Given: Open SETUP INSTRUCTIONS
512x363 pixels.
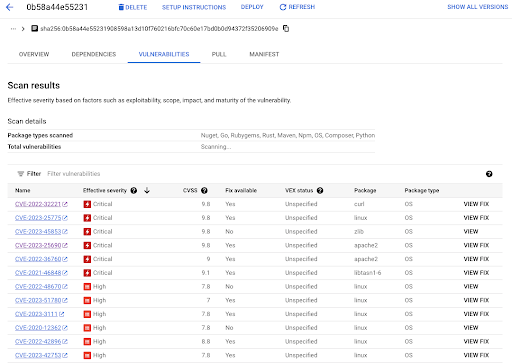Looking at the screenshot, I should pos(194,7).
